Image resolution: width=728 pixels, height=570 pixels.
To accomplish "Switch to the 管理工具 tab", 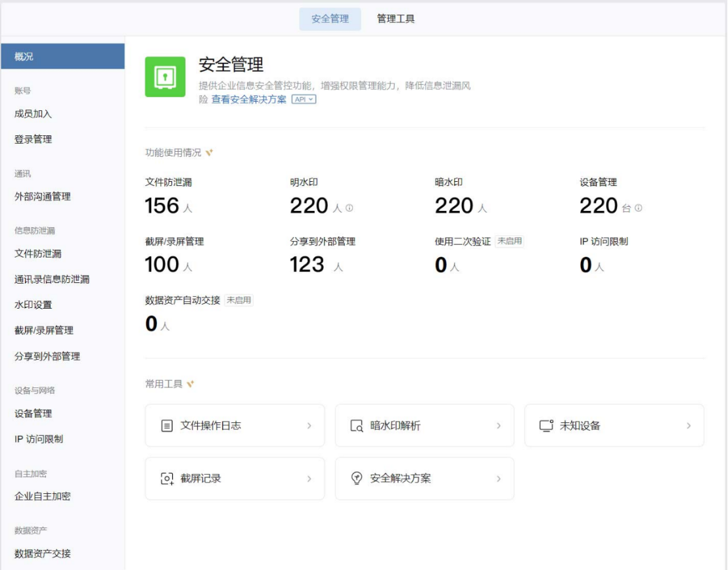I will pos(396,19).
